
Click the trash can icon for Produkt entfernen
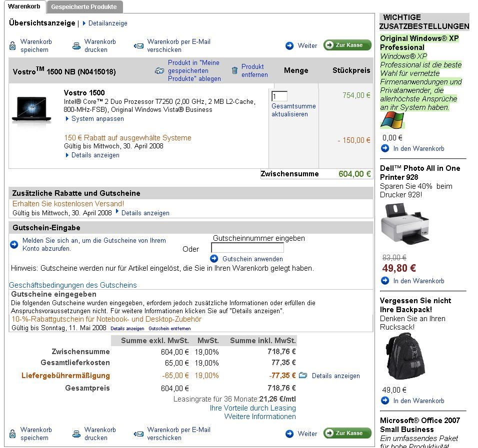click(x=234, y=70)
